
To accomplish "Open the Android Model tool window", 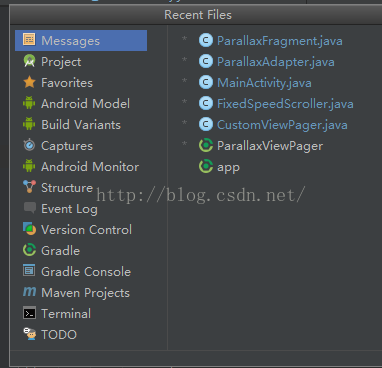I will click(x=81, y=104).
